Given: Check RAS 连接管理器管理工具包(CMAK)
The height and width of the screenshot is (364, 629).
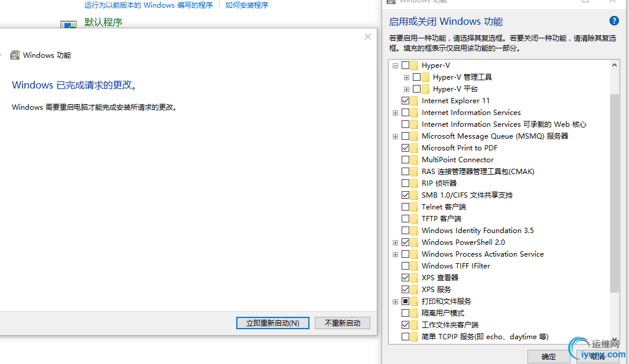Looking at the screenshot, I should (x=406, y=172).
